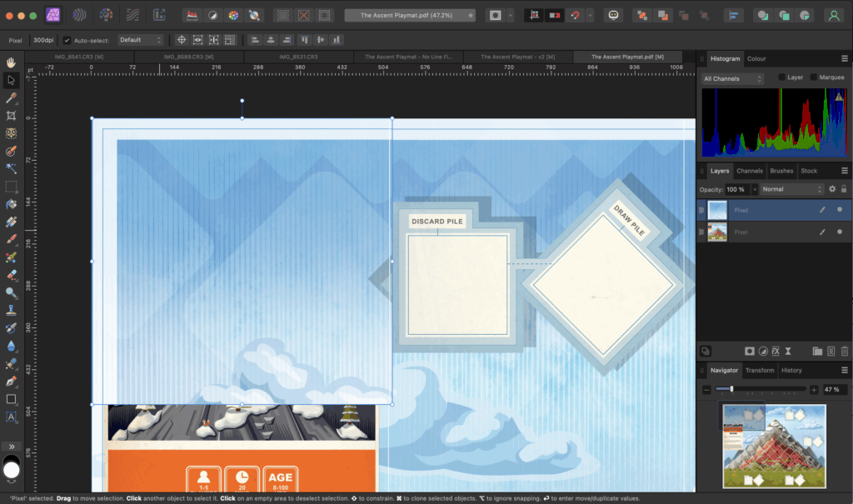This screenshot has width=853, height=504.
Task: Select the Move tool arrow
Action: point(11,80)
